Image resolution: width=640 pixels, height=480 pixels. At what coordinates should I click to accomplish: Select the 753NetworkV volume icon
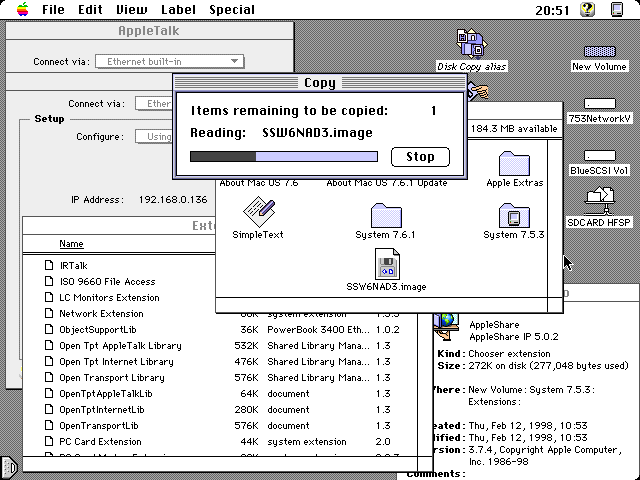[599, 104]
